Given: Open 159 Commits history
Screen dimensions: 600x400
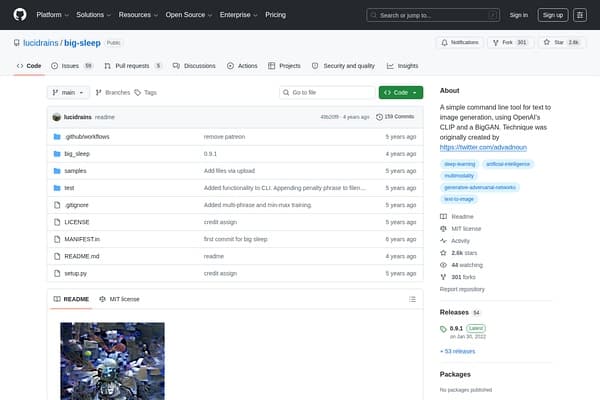Looking at the screenshot, I should coord(395,117).
